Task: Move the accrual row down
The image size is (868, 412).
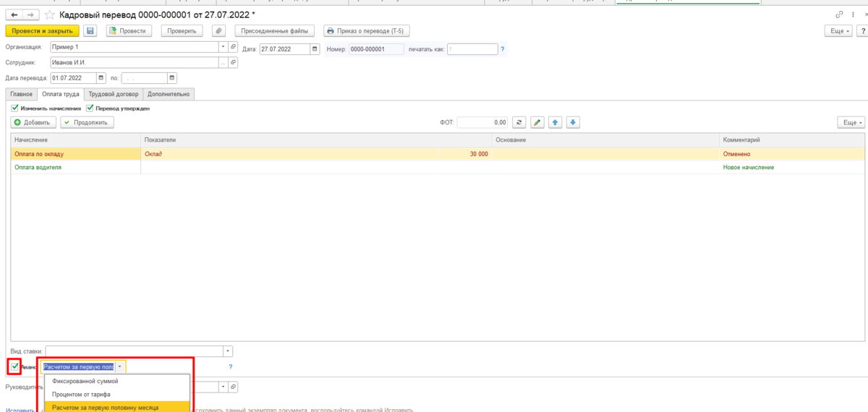Action: (x=573, y=122)
